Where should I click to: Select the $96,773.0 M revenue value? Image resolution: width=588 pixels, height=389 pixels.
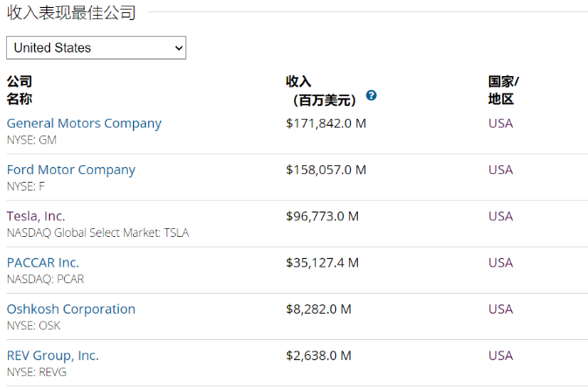tap(322, 216)
